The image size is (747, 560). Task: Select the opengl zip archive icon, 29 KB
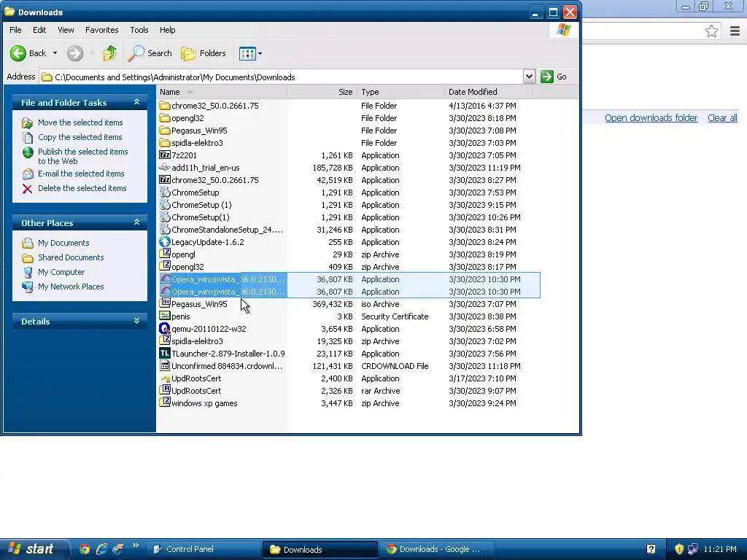tap(165, 254)
